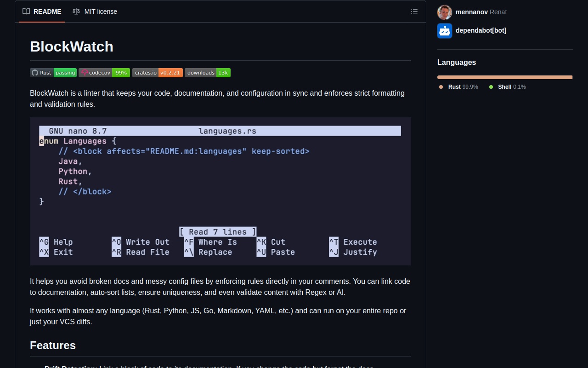Open mennanov's profile avatar

click(x=444, y=12)
